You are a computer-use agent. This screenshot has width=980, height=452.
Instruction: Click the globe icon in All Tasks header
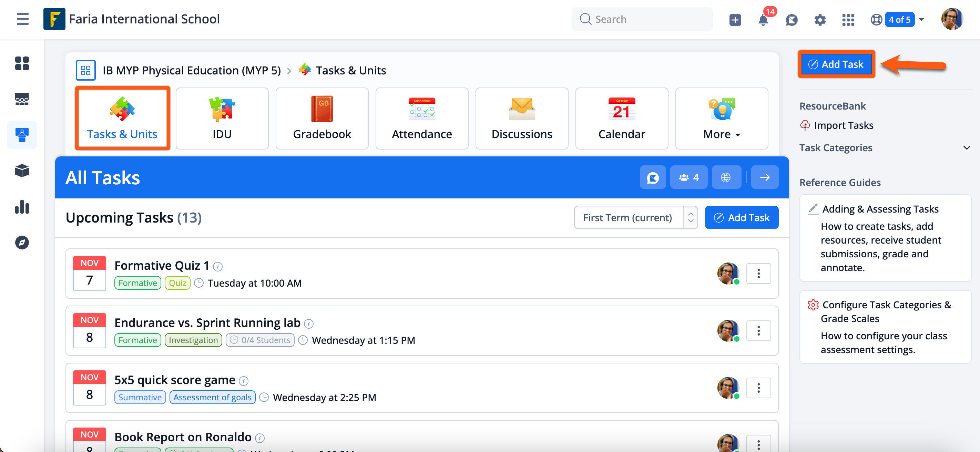[x=726, y=177]
